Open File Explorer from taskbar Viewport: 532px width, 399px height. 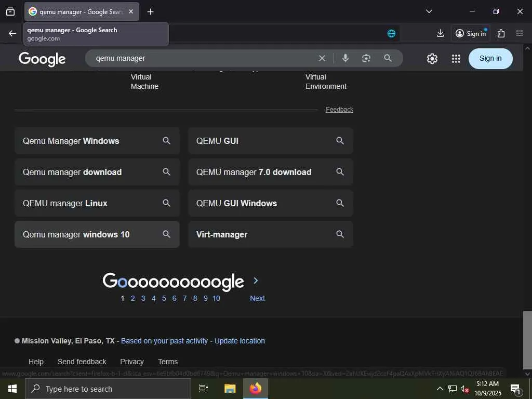pyautogui.click(x=230, y=389)
